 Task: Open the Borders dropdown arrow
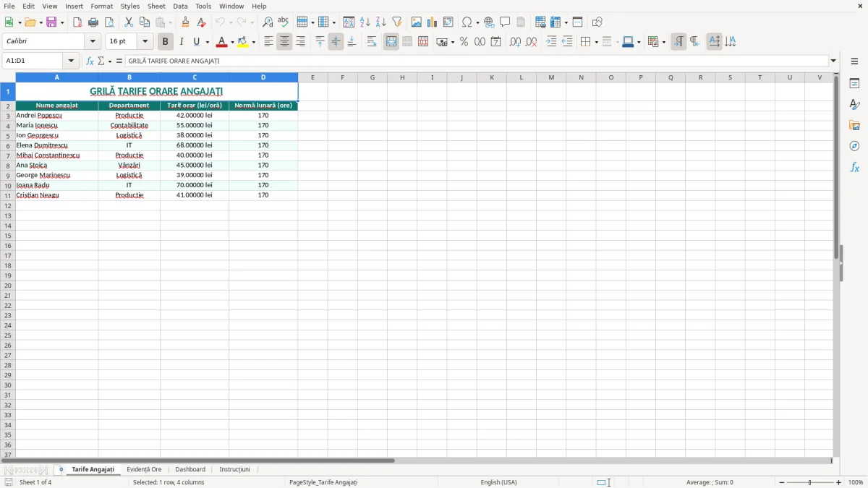[596, 42]
